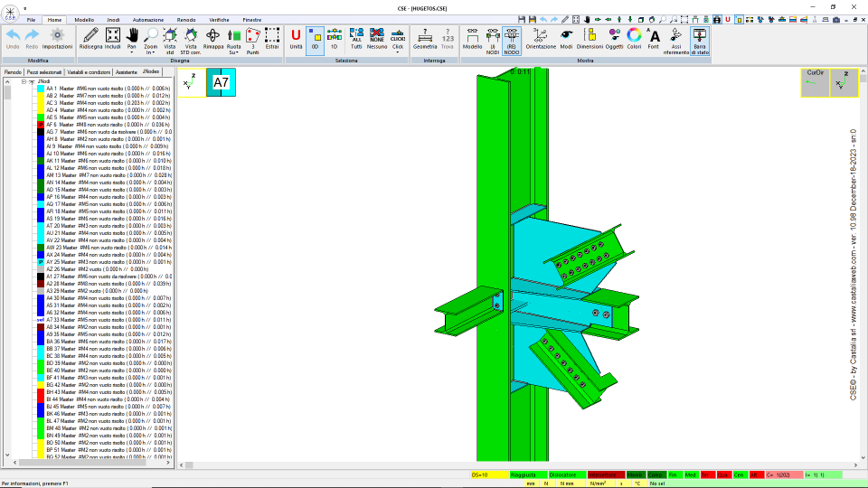Select tree row AA 1 Master
Screen dimensions: 868x488
108,89
